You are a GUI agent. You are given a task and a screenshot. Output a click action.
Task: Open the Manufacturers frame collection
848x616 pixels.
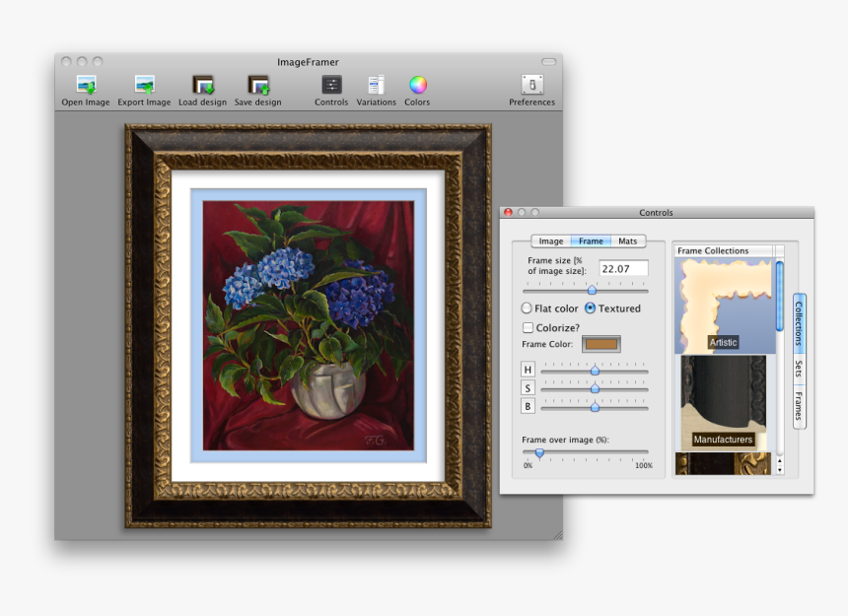click(724, 402)
